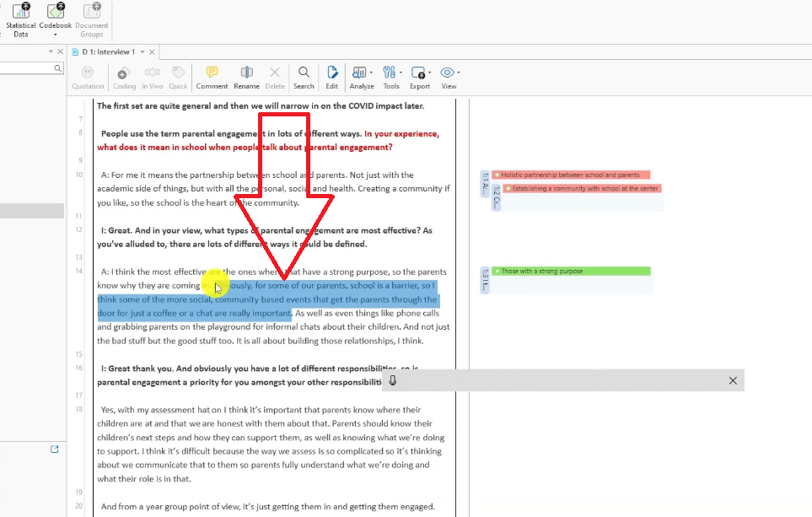Select code 'Holistic partnership between school and parents'
The width and height of the screenshot is (812, 517).
pos(570,175)
